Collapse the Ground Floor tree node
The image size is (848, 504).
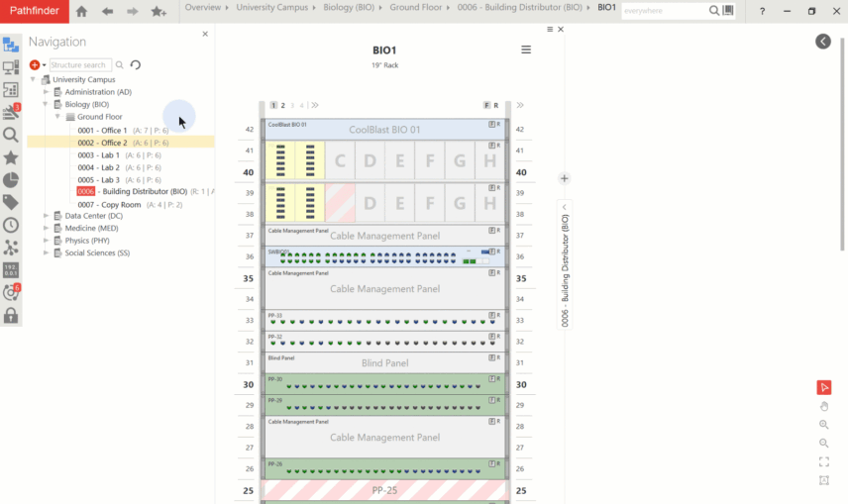(57, 117)
